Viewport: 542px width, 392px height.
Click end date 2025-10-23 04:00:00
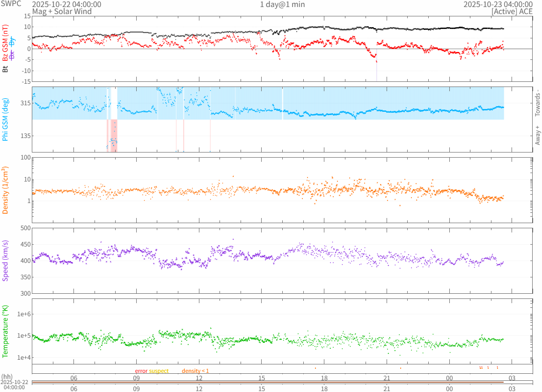coord(498,4)
